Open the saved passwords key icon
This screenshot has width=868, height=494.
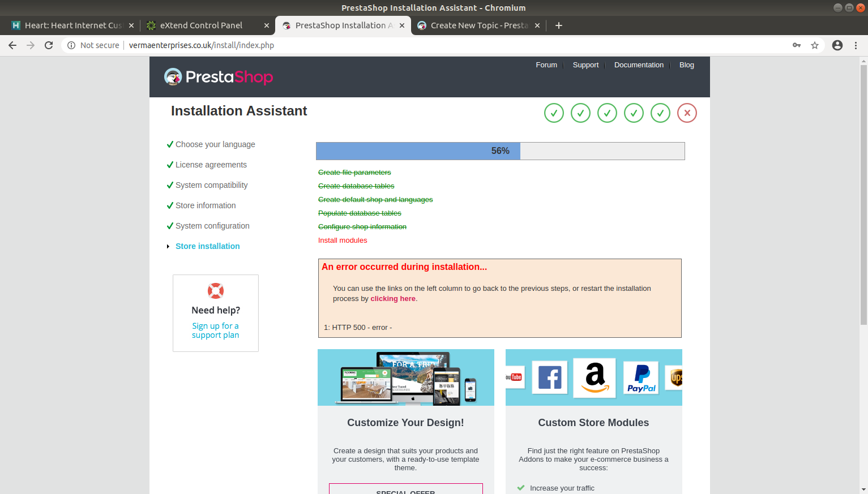[x=797, y=45]
